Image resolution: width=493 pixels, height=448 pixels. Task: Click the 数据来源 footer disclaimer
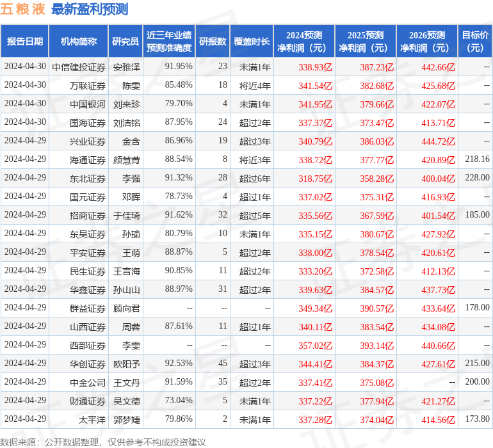(x=103, y=442)
